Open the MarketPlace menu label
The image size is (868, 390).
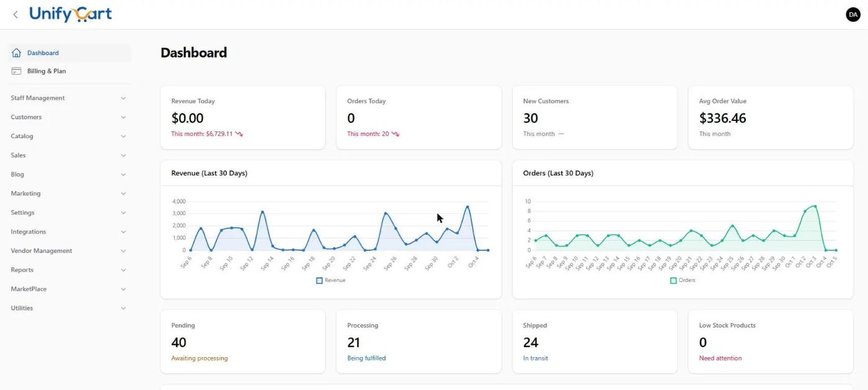(x=29, y=289)
